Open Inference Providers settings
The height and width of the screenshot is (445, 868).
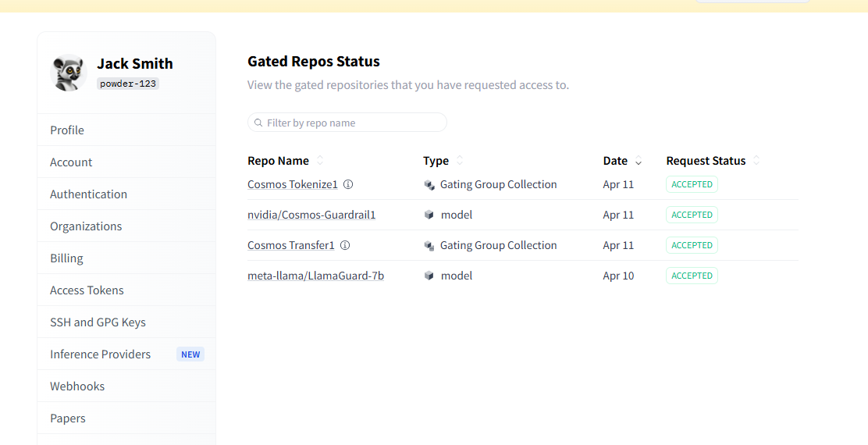126,354
